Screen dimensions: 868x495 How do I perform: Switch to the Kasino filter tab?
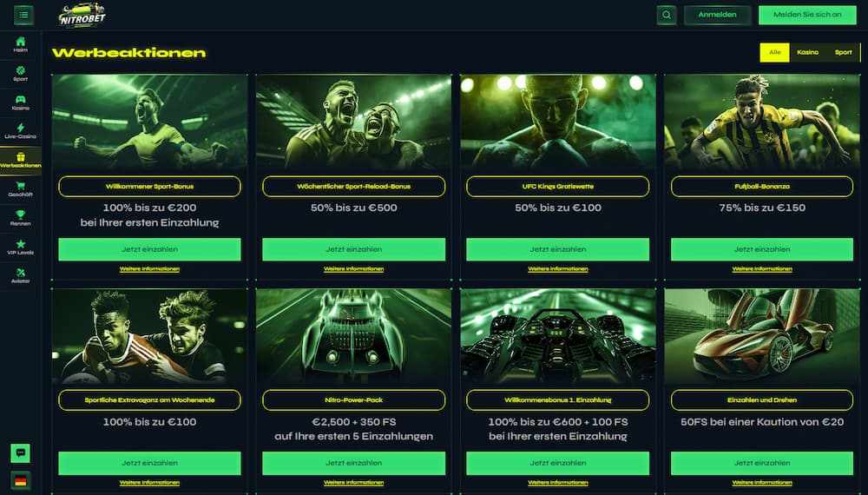coord(807,52)
